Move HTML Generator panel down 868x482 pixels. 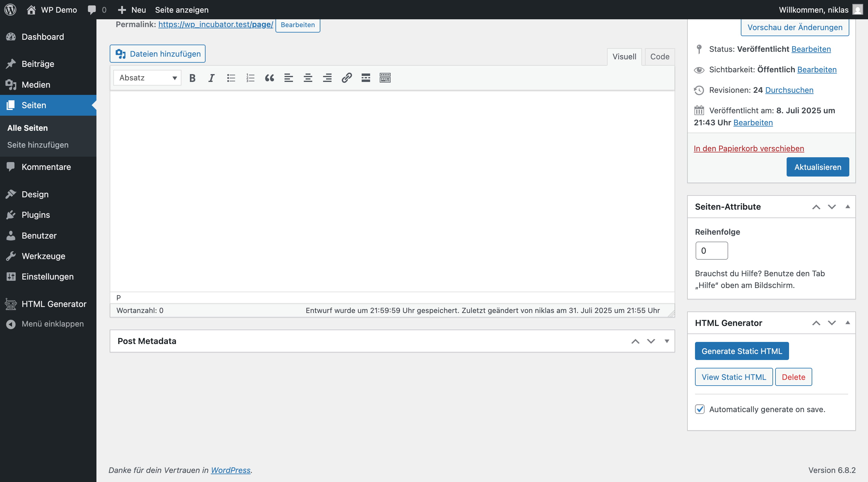[832, 323]
